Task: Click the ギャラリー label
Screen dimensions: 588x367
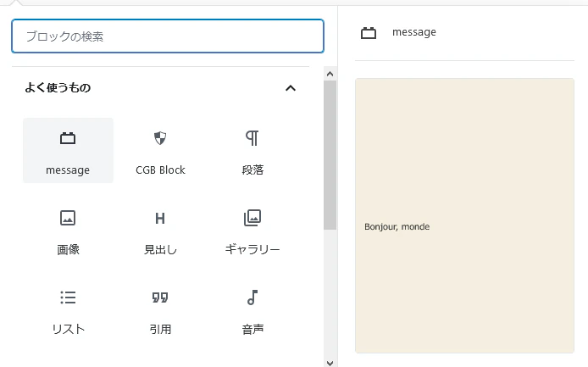Action: coord(252,249)
